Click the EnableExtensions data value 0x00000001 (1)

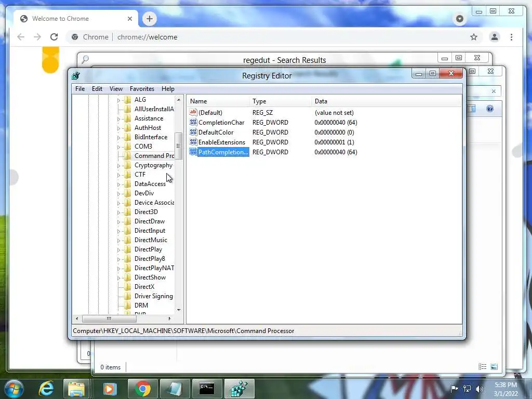coord(334,142)
